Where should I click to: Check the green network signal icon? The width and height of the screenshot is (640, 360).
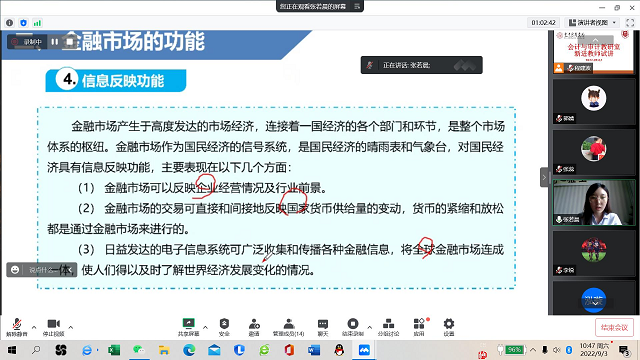coord(37,23)
